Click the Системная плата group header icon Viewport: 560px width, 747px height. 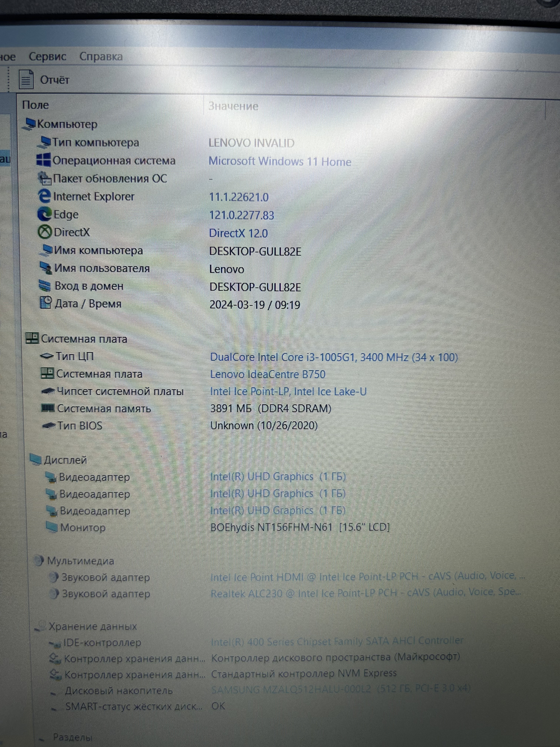pyautogui.click(x=32, y=338)
